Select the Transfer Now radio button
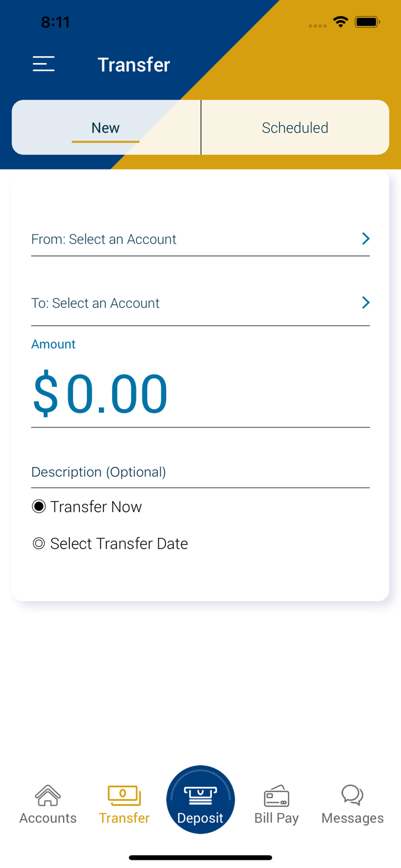This screenshot has height=868, width=401. (38, 506)
